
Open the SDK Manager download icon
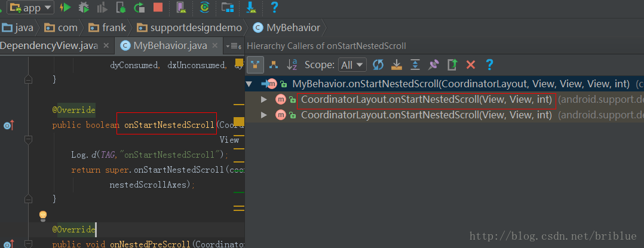(250, 7)
